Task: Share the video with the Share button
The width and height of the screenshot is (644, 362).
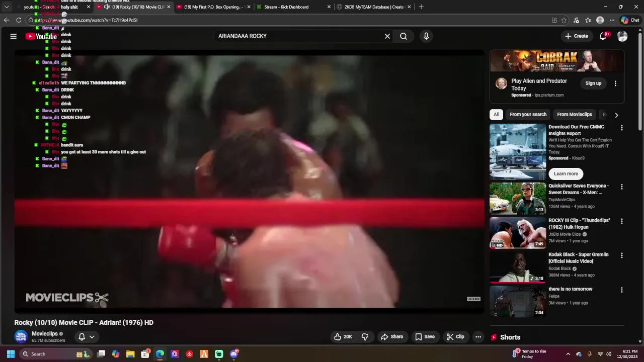Action: tap(392, 337)
